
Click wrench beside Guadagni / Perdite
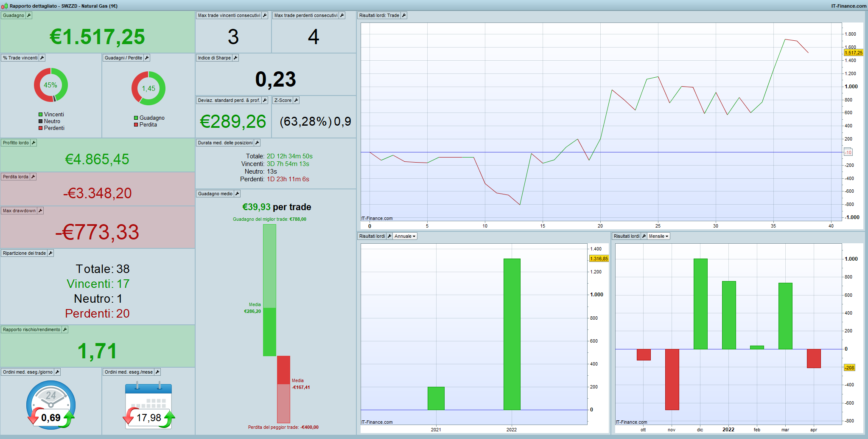[147, 58]
